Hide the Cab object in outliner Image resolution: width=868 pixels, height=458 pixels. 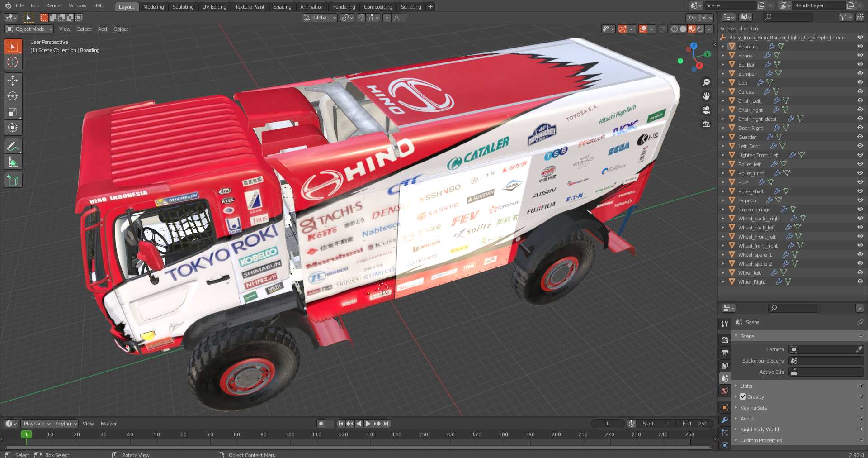(x=860, y=82)
